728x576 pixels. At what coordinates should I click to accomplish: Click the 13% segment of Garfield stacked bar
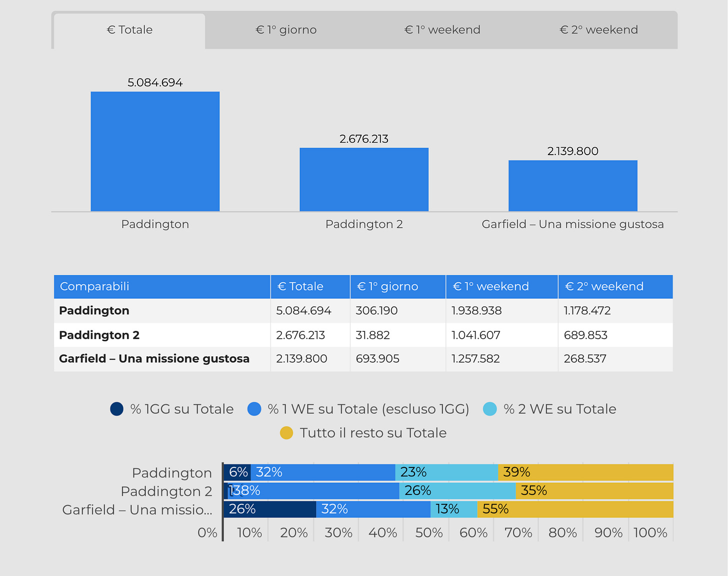454,509
